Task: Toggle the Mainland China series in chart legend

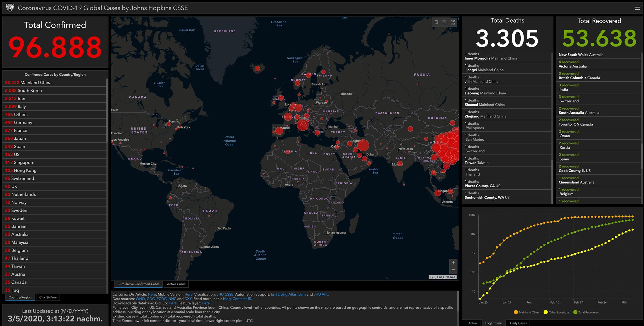Action: [526, 312]
